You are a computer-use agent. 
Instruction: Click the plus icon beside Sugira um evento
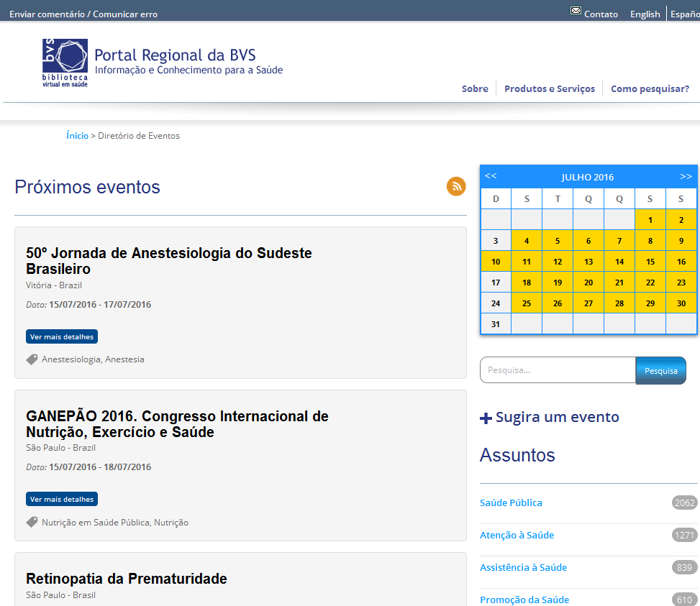pyautogui.click(x=486, y=418)
